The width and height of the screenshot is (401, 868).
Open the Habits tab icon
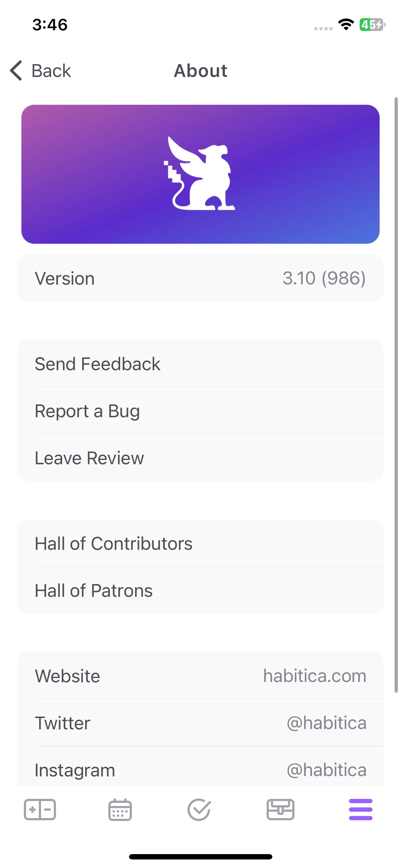pyautogui.click(x=40, y=810)
